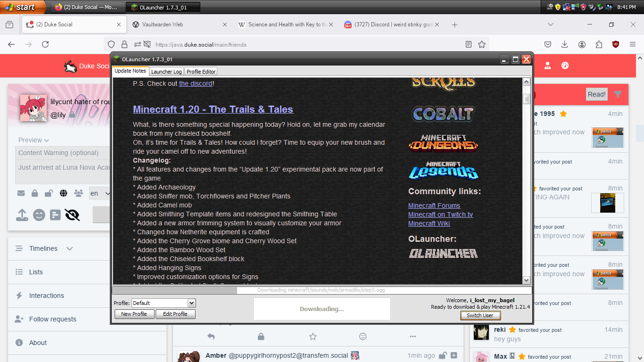
Task: Click the Read! button in notifications
Action: (x=596, y=94)
